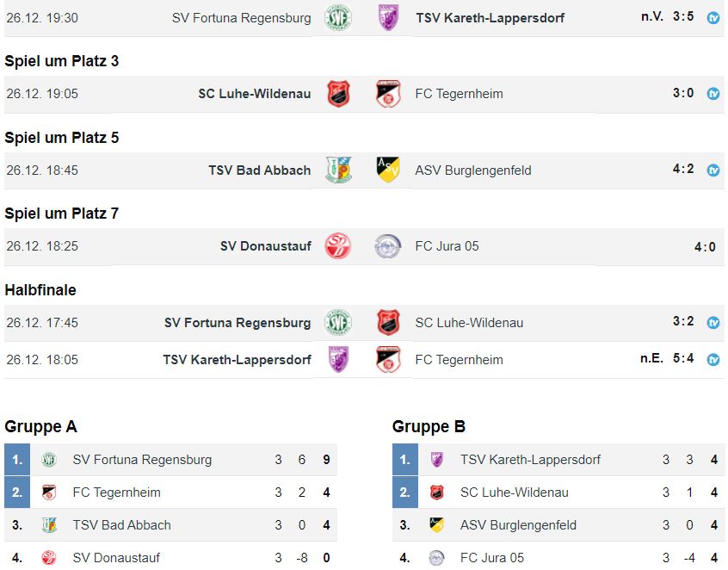Click TSV Kareth-Lappersdorf crest in top match

click(x=388, y=18)
